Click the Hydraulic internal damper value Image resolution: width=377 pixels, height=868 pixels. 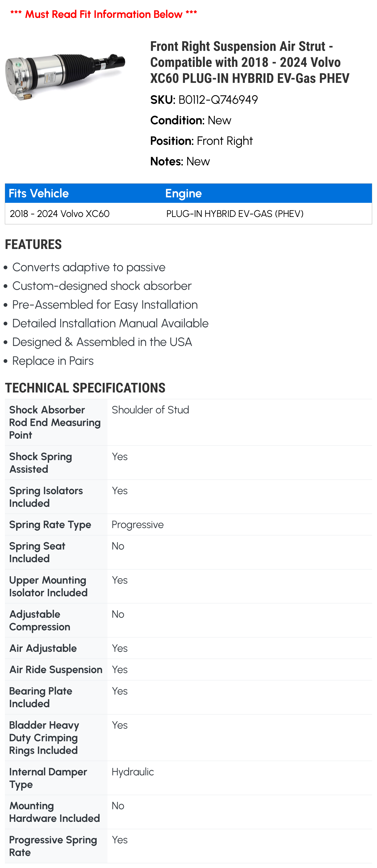tap(133, 772)
